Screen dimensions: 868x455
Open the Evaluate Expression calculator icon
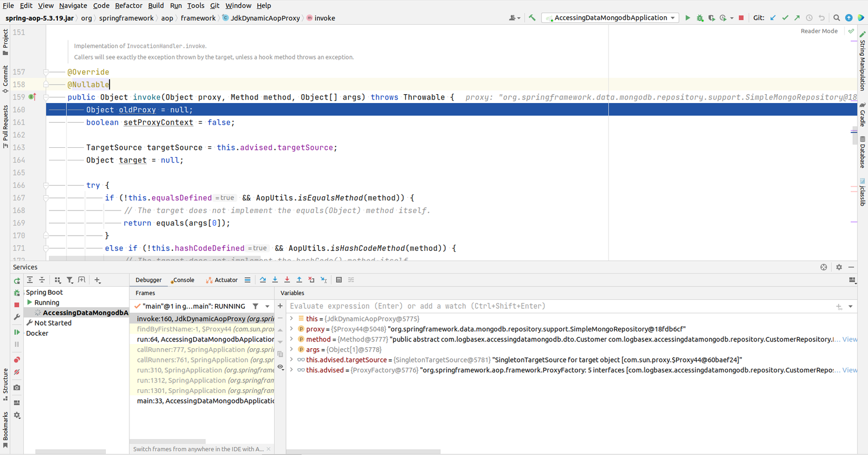click(x=339, y=280)
